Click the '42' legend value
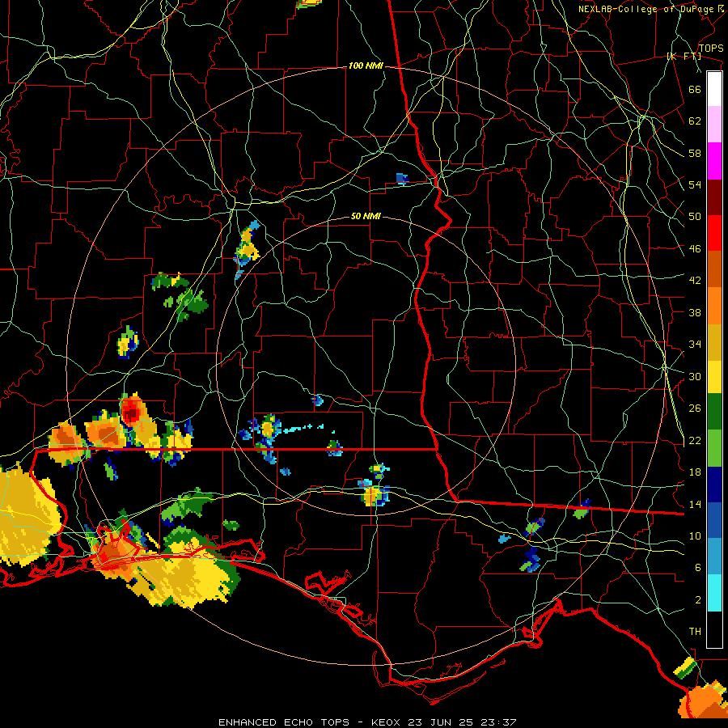728x728 pixels. [x=695, y=281]
